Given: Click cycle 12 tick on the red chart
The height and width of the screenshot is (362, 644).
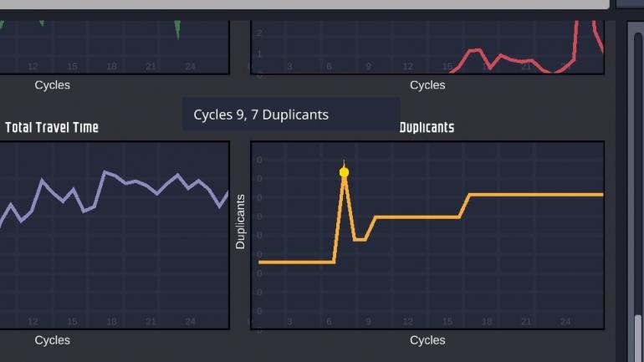Looking at the screenshot, I should click(x=407, y=67).
